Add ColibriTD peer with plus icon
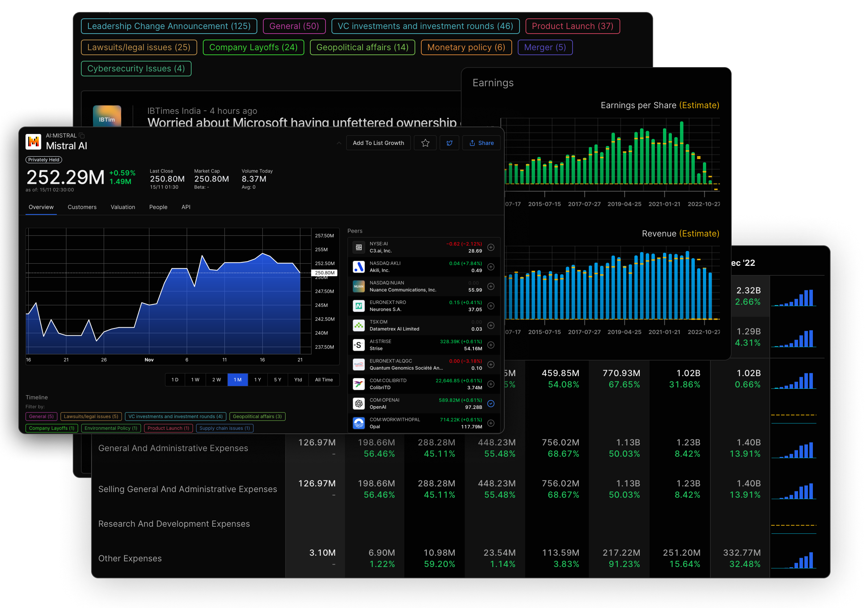Screen dimensions: 868x608 coord(491,384)
